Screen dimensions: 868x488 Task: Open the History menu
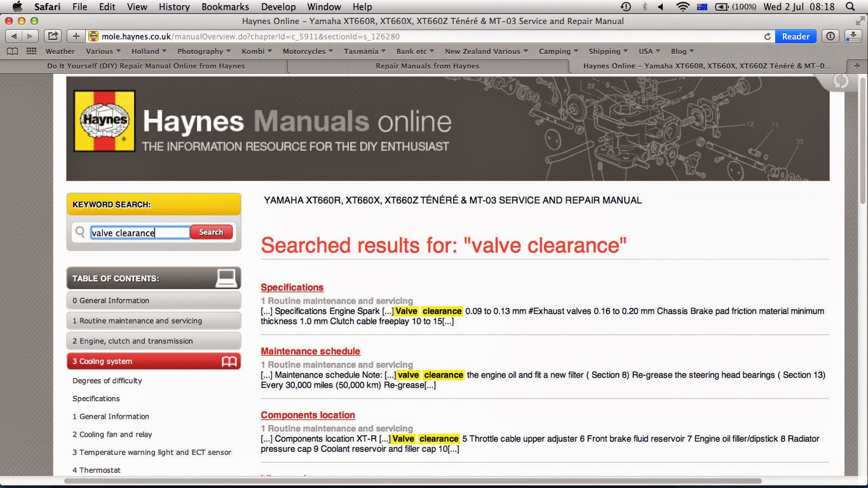click(x=173, y=6)
